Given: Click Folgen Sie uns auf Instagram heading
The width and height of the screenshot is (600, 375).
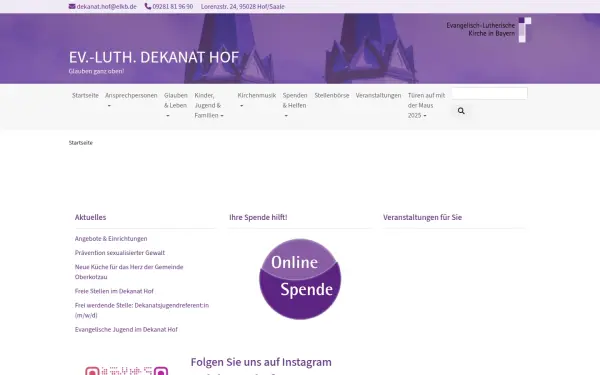Looking at the screenshot, I should (261, 362).
